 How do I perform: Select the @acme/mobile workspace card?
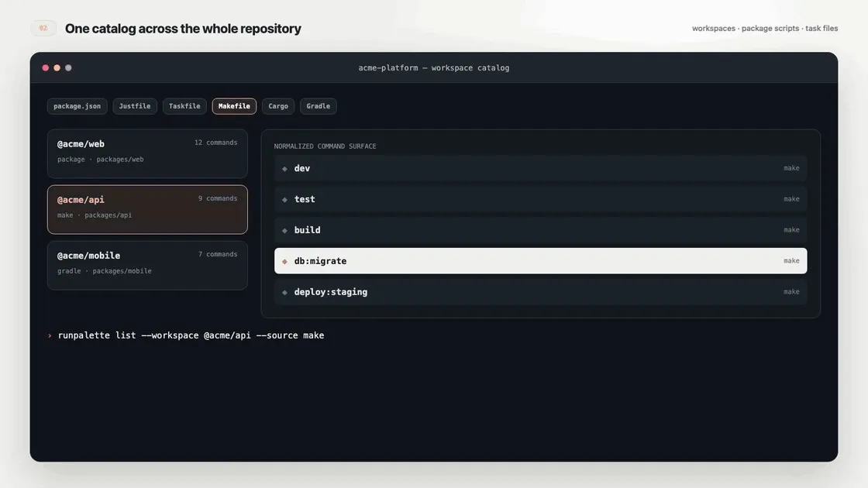click(147, 265)
